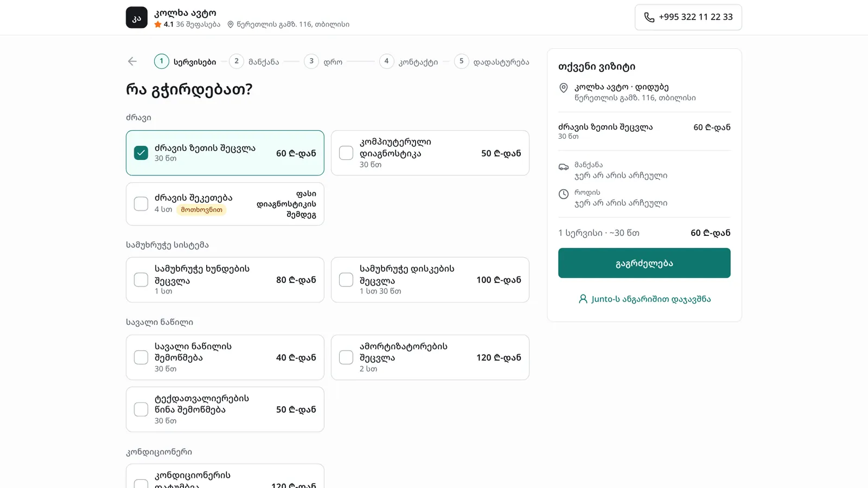Check ამორტიზატორების შეცვლა checkbox
This screenshot has height=488, width=868.
click(x=346, y=357)
